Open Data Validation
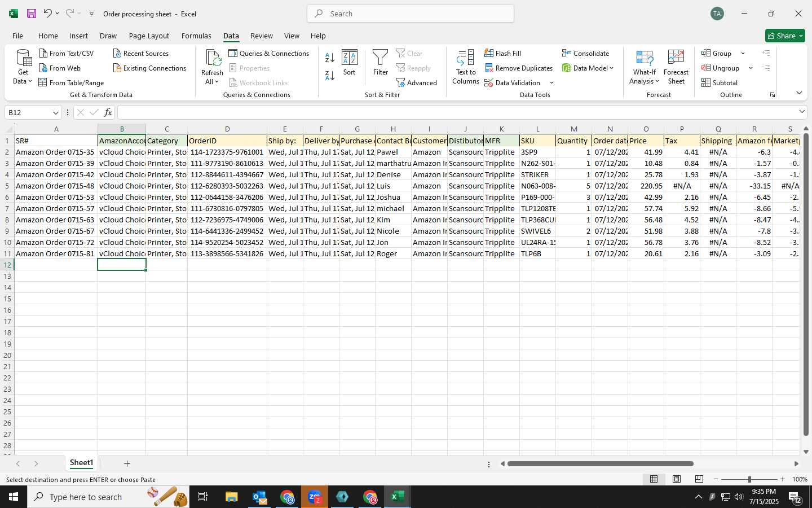This screenshot has width=812, height=508. 513,82
